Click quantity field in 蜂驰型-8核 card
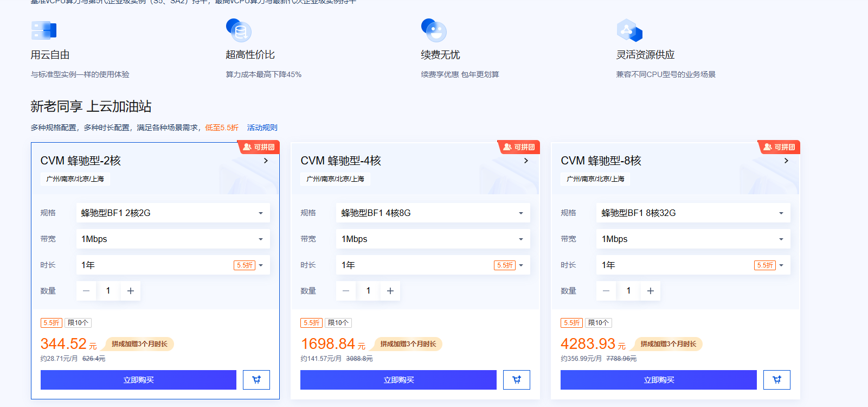The width and height of the screenshot is (868, 407). tap(628, 291)
